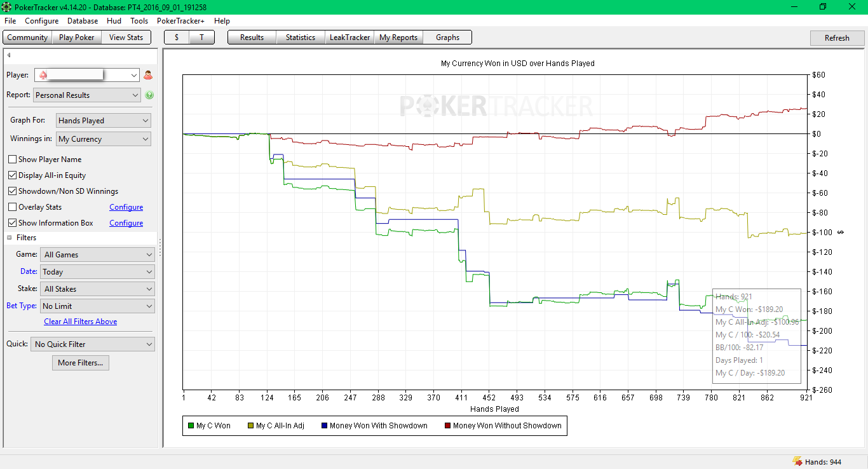Click the Clear All Filters Above link
Viewport: 868px width, 469px height.
(x=80, y=322)
